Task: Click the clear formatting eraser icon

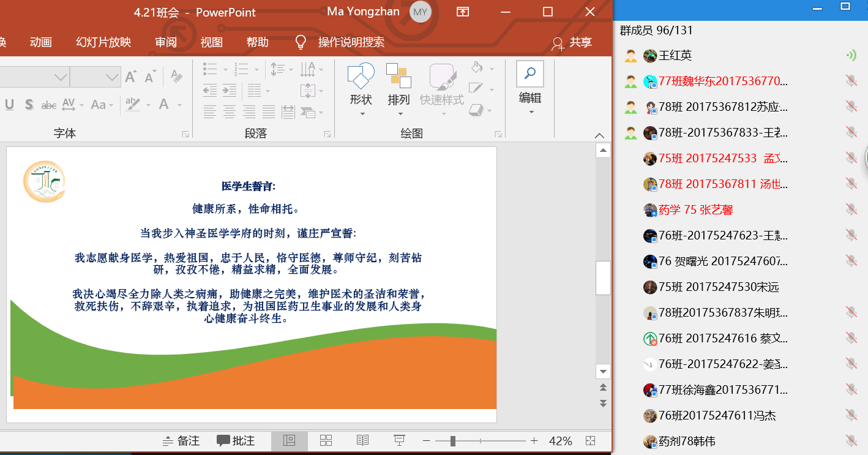Action: 176,77
